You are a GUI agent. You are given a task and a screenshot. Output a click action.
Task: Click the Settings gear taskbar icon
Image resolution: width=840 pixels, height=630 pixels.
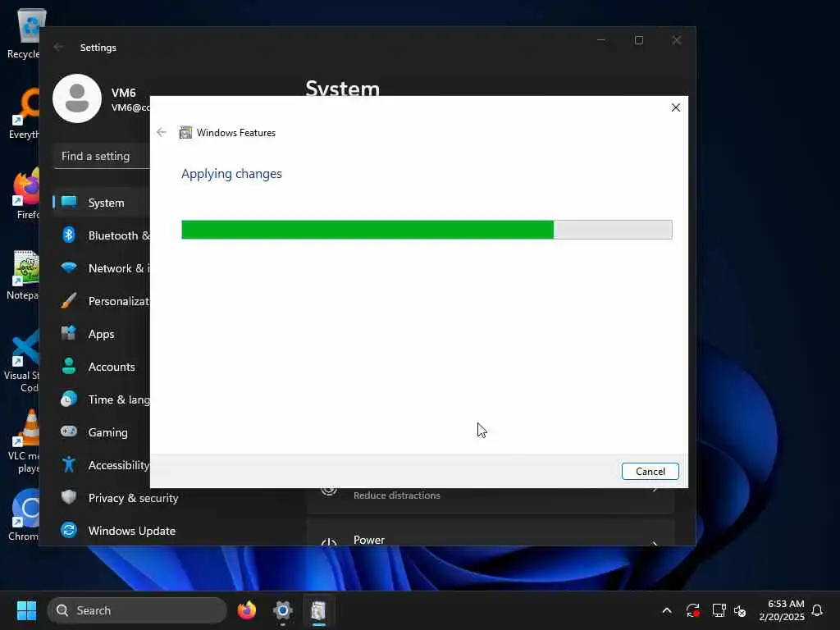(x=282, y=610)
